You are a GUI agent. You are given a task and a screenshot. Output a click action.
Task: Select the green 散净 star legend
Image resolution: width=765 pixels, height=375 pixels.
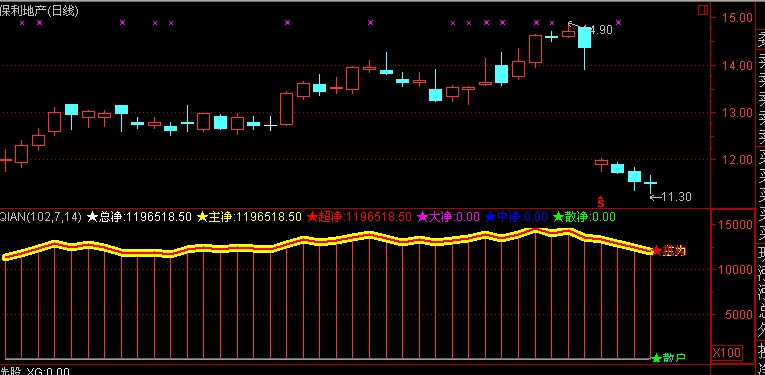pos(584,217)
